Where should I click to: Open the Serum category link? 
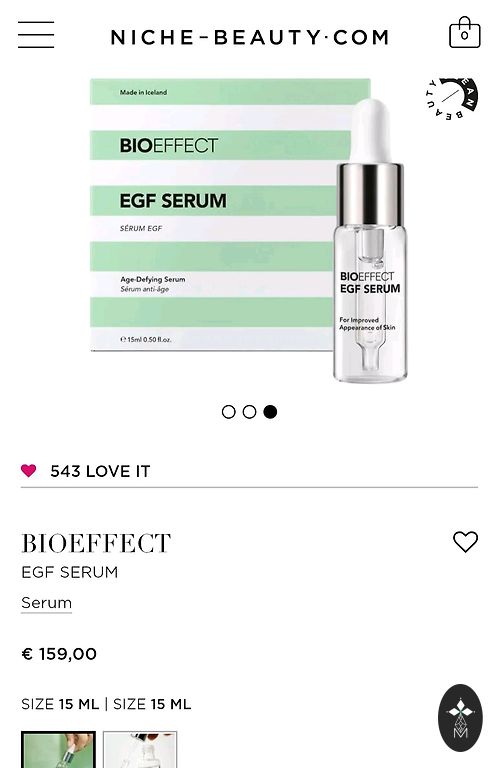[47, 603]
